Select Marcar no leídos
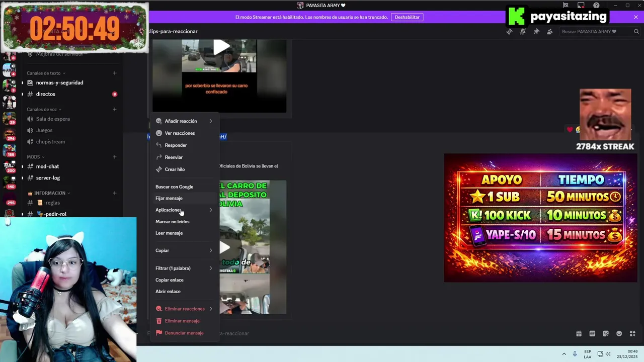Viewport: 644px width, 362px height. (184, 222)
